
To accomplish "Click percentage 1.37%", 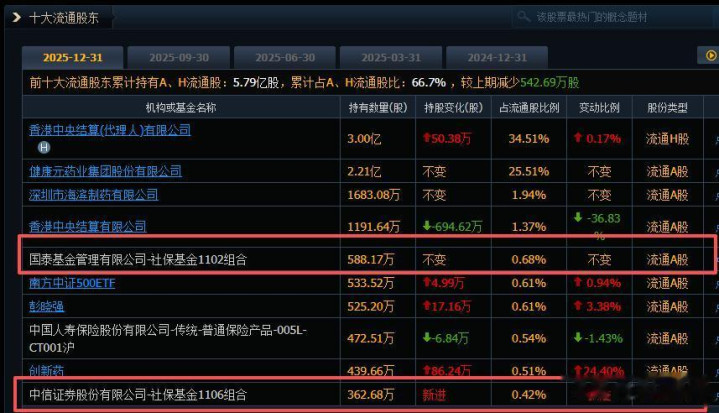I will pyautogui.click(x=529, y=226).
